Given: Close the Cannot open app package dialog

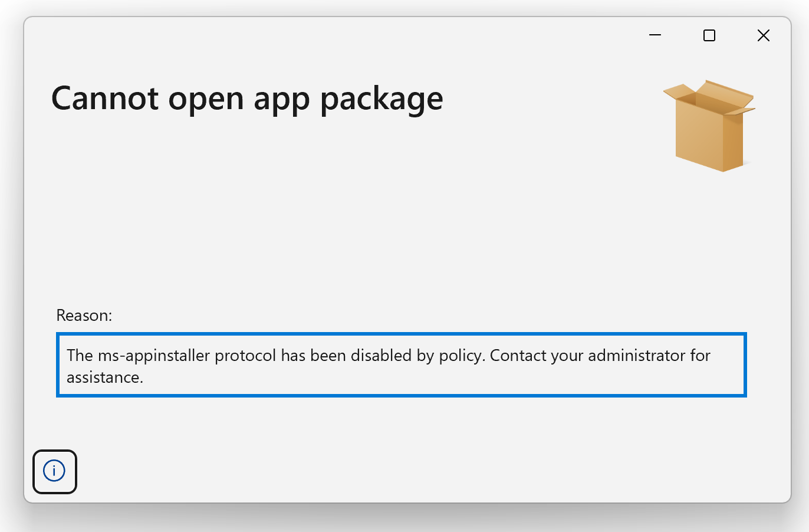Looking at the screenshot, I should pyautogui.click(x=764, y=35).
